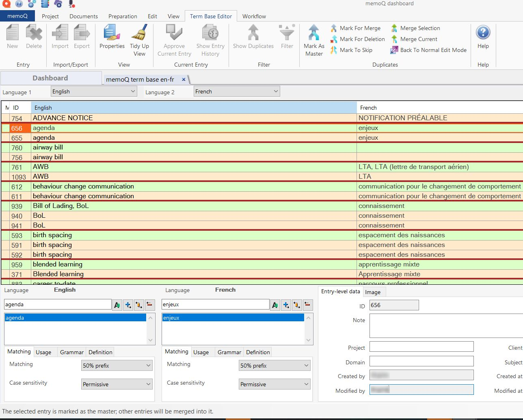Open the Language 1 English dropdown
This screenshot has height=420, width=523.
click(x=94, y=91)
